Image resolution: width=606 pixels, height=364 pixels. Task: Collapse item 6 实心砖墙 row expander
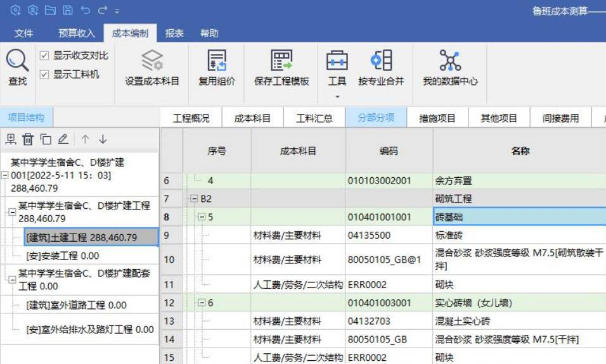(x=202, y=303)
